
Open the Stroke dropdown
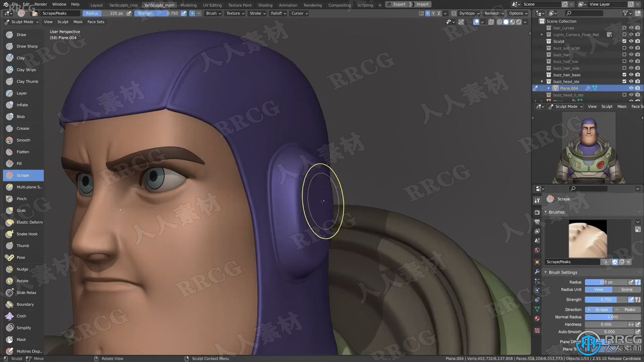257,13
